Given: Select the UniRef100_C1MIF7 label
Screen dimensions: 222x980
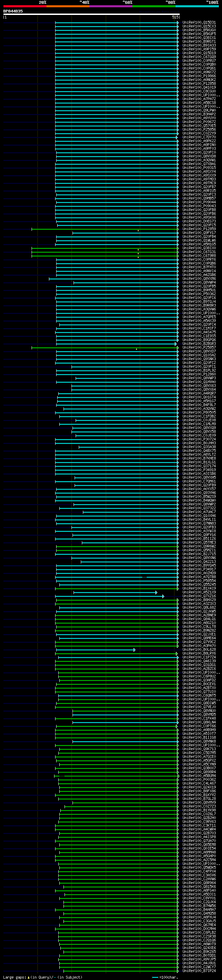Looking at the screenshot, I should pyautogui.click(x=199, y=328).
